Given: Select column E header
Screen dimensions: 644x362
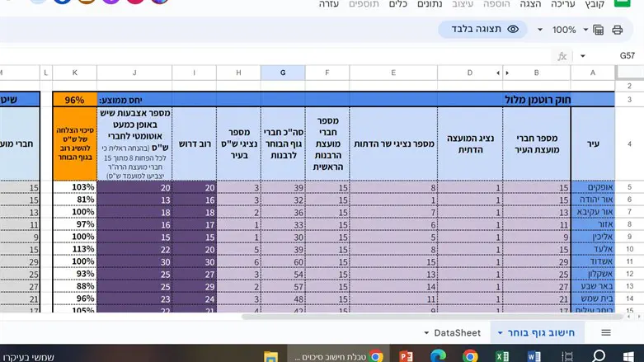Looking at the screenshot, I should pyautogui.click(x=393, y=73).
